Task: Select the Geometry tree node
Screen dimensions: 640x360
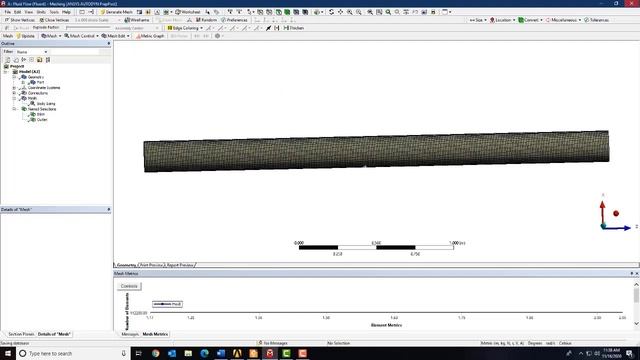Action: pos(36,77)
